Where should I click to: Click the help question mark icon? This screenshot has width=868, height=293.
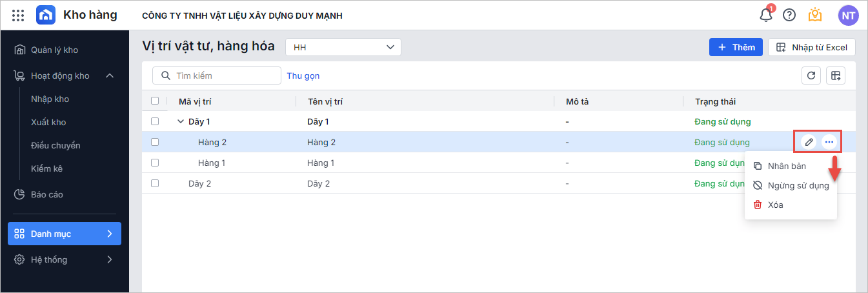789,15
